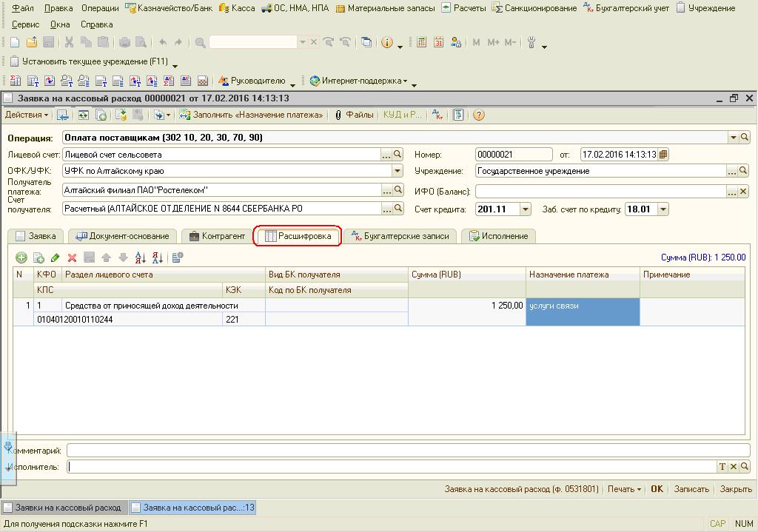This screenshot has width=758, height=532.
Task: Click the open file folder icon
Action: [x=31, y=42]
